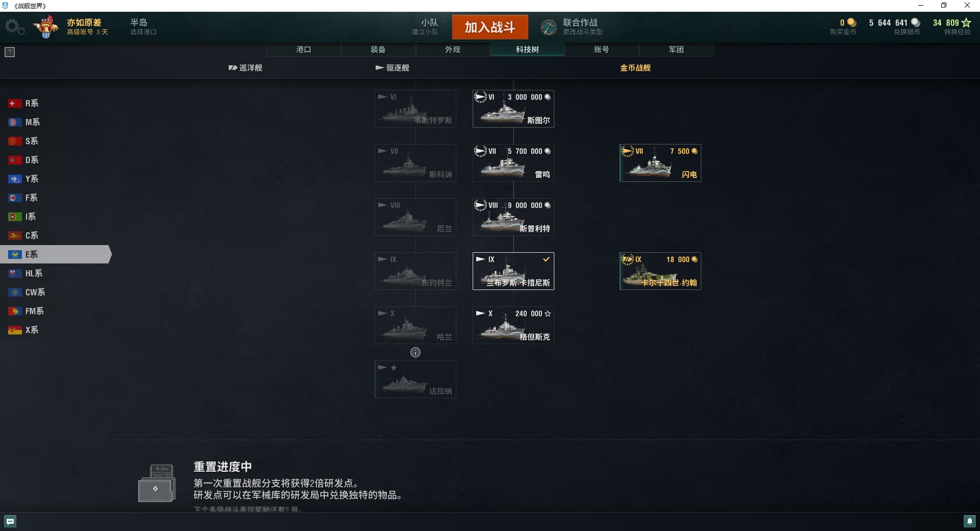Open the 装备 tab
The height and width of the screenshot is (531, 980).
[x=378, y=50]
